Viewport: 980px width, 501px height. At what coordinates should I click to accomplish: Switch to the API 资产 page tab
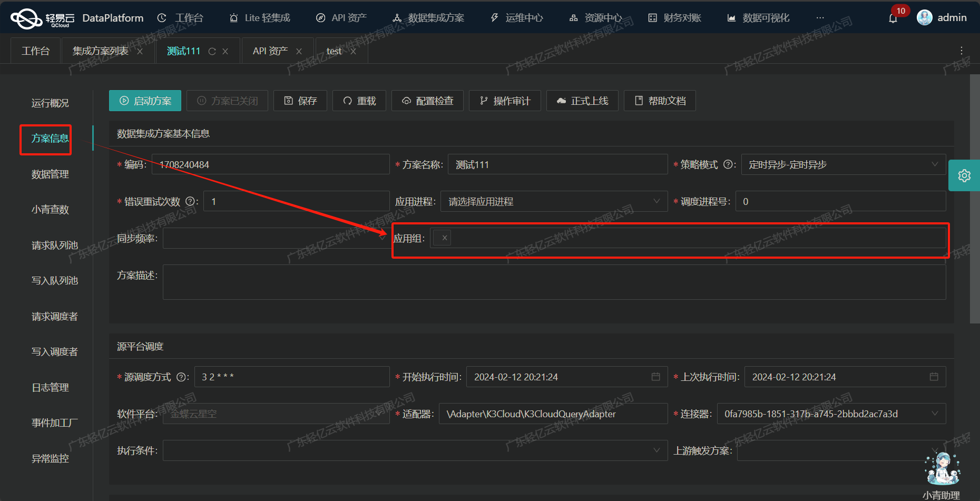tap(270, 51)
